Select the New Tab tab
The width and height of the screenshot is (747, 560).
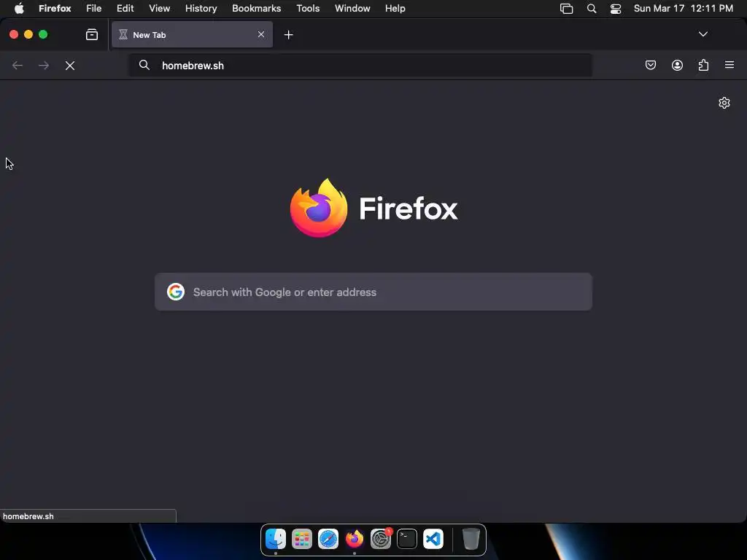[x=192, y=34]
